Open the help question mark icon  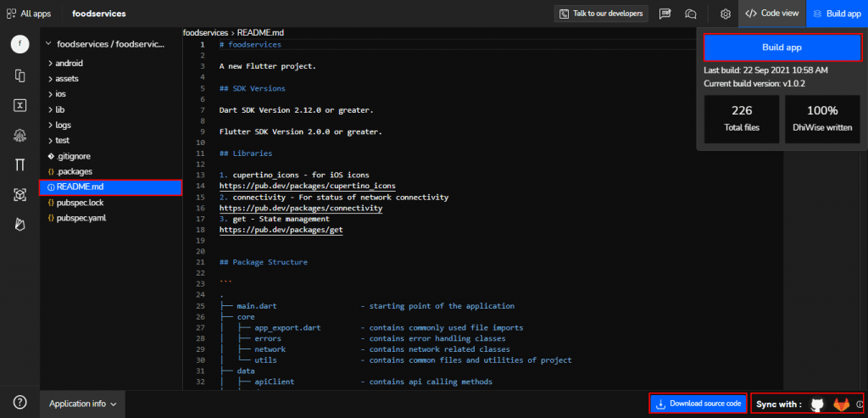[20, 402]
